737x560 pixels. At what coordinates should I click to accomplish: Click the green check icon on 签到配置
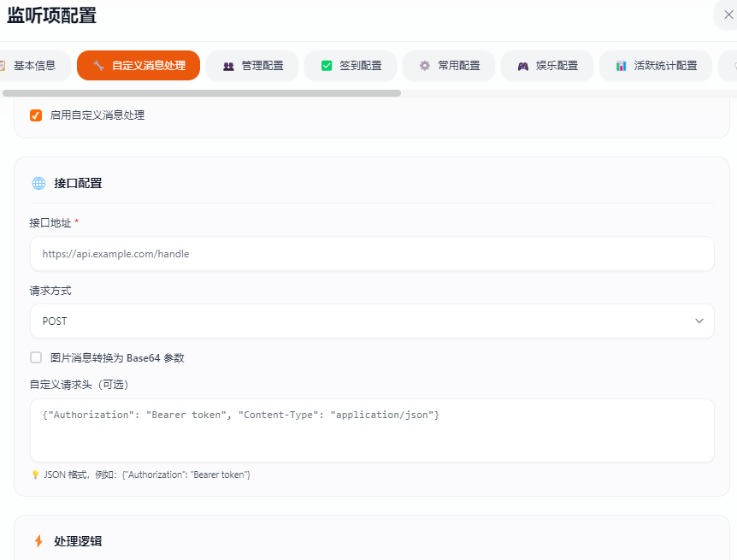(x=327, y=66)
